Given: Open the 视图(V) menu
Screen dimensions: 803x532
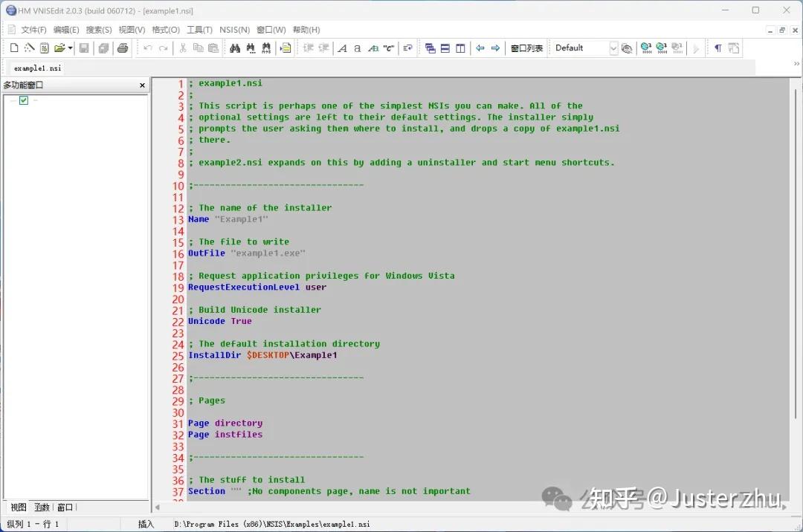Looking at the screenshot, I should click(132, 30).
